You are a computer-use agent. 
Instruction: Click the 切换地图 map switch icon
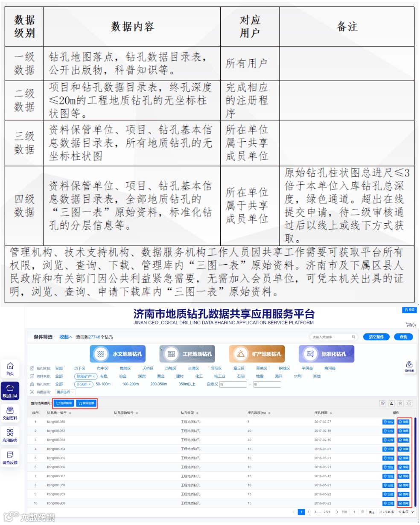[x=409, y=366]
